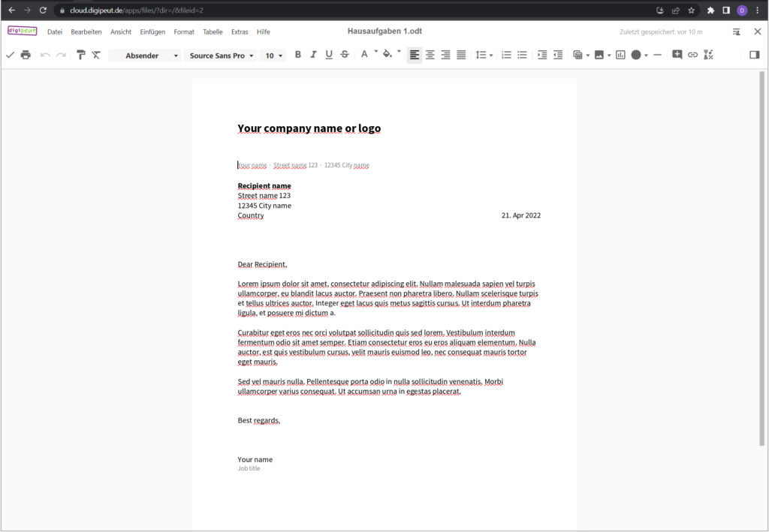Toggle italic formatting

[x=313, y=54]
